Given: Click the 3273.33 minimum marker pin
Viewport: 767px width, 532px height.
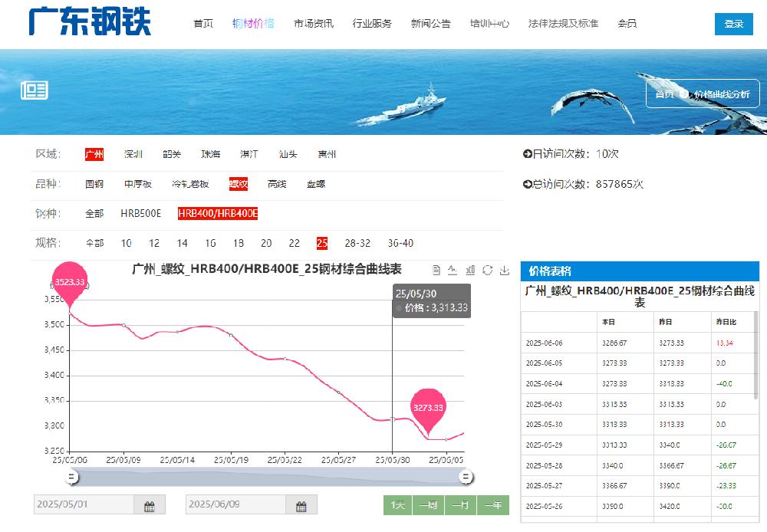Looking at the screenshot, I should click(x=428, y=409).
